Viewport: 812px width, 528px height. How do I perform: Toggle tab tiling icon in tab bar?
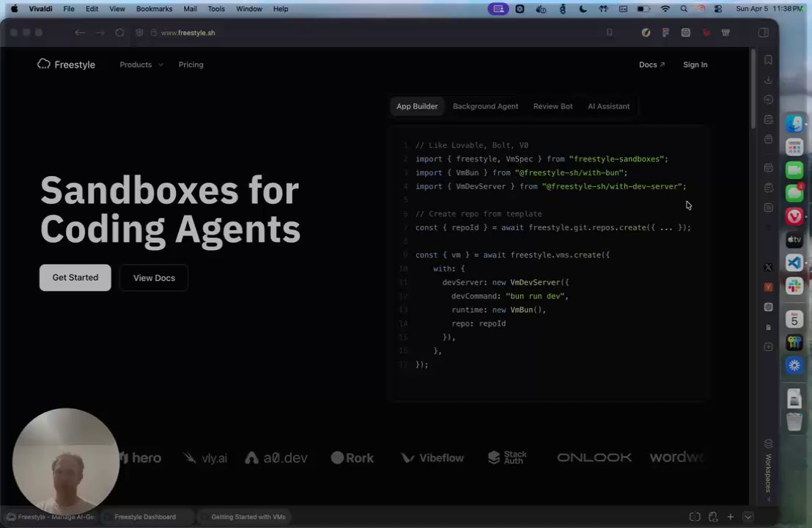[x=695, y=516]
